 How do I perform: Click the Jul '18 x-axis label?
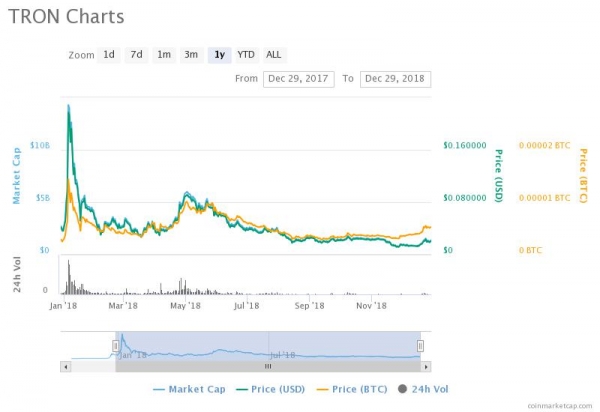(246, 306)
